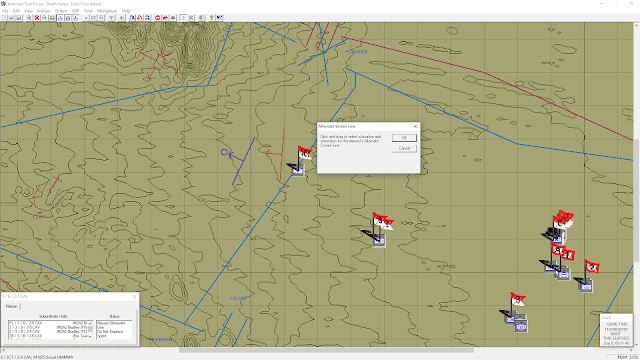Toggle the third blue overlay toolbar button
This screenshot has width=640, height=360.
[x=76, y=18]
